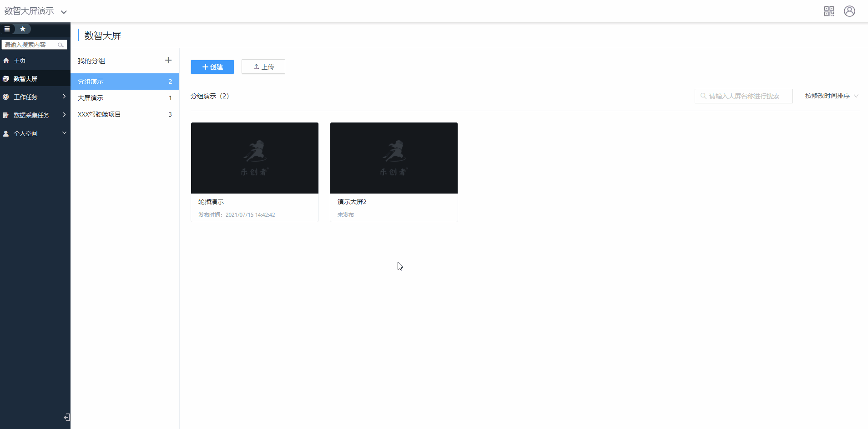Open the QR code icon in header
868x429 pixels.
(x=829, y=11)
